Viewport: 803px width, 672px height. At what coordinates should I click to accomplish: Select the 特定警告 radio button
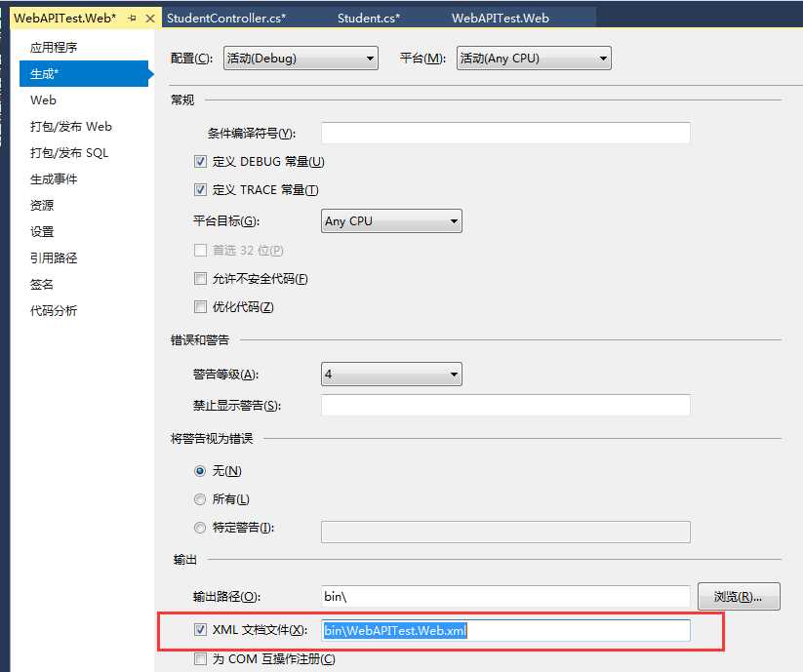point(200,527)
